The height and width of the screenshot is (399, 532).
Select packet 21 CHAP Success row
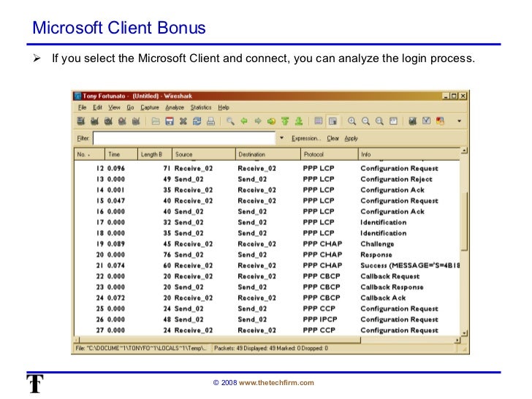point(267,266)
